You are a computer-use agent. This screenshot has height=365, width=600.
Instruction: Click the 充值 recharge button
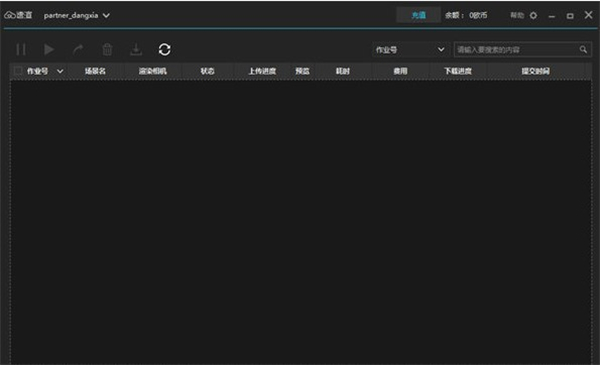click(418, 15)
